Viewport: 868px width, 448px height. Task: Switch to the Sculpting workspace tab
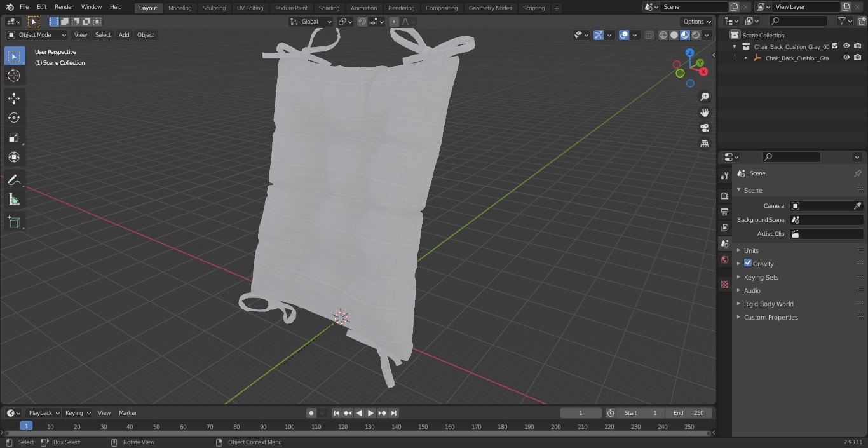pos(214,8)
